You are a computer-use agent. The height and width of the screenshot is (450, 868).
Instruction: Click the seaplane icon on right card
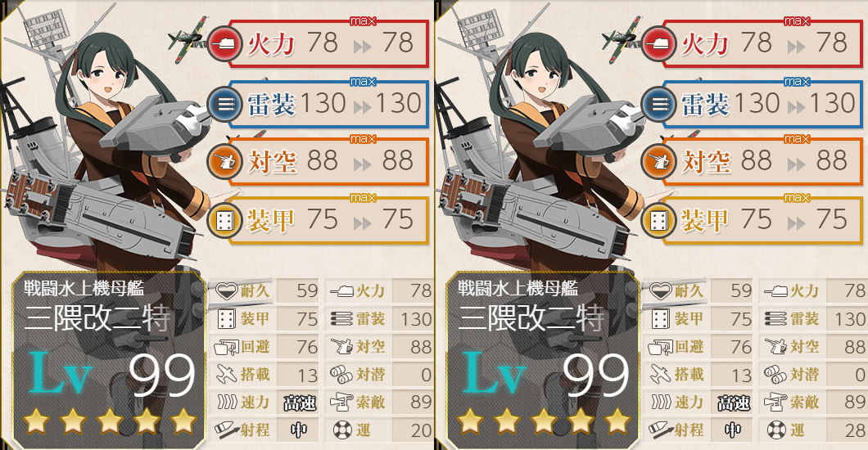click(x=622, y=38)
